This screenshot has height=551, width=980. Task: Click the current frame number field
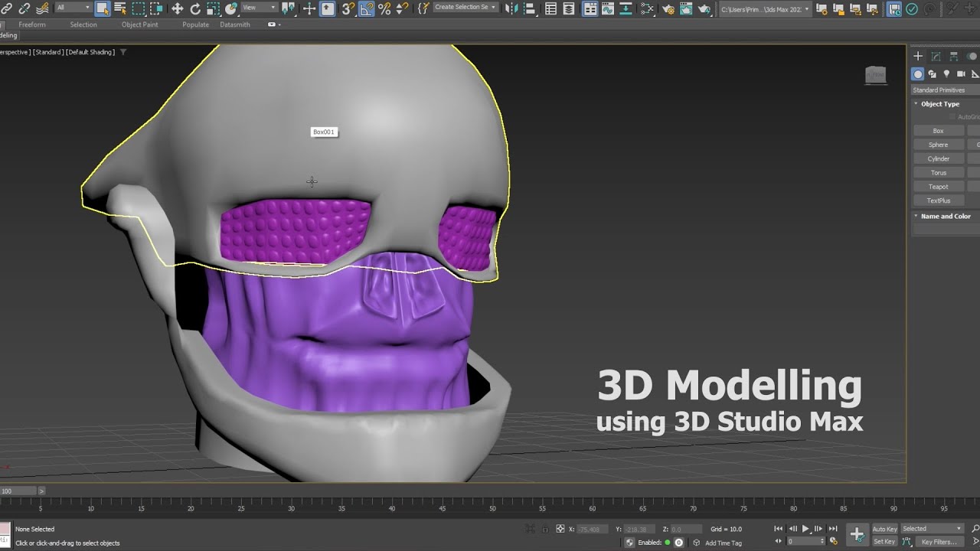click(x=805, y=541)
